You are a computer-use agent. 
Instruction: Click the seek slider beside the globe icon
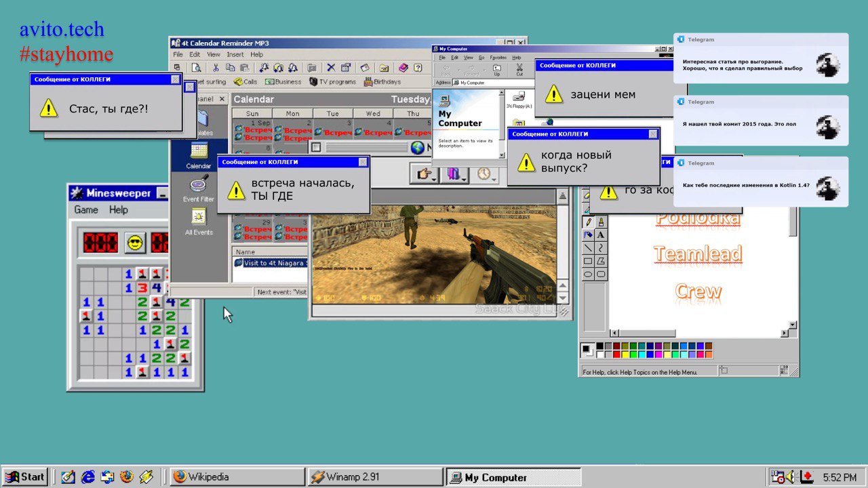point(366,147)
